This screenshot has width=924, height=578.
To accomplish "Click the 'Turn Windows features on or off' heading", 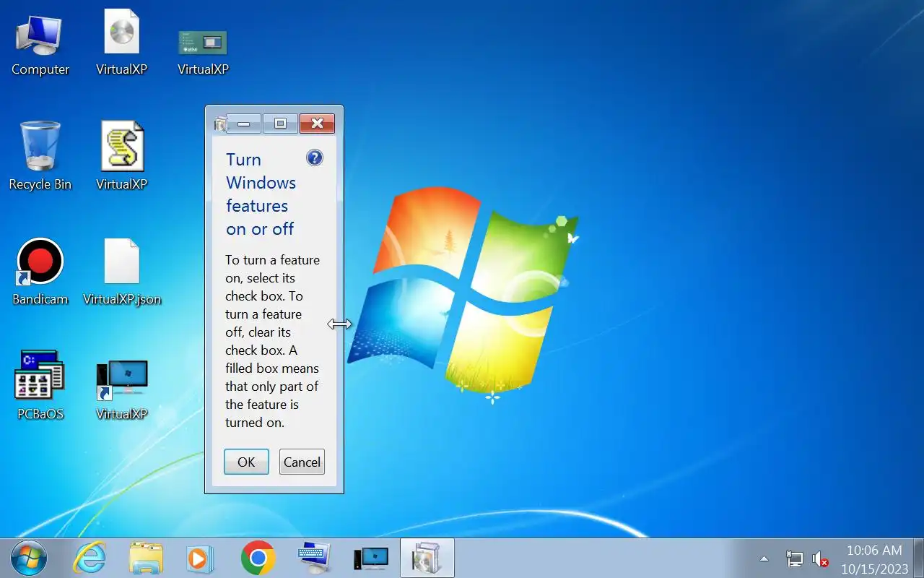I will (261, 194).
